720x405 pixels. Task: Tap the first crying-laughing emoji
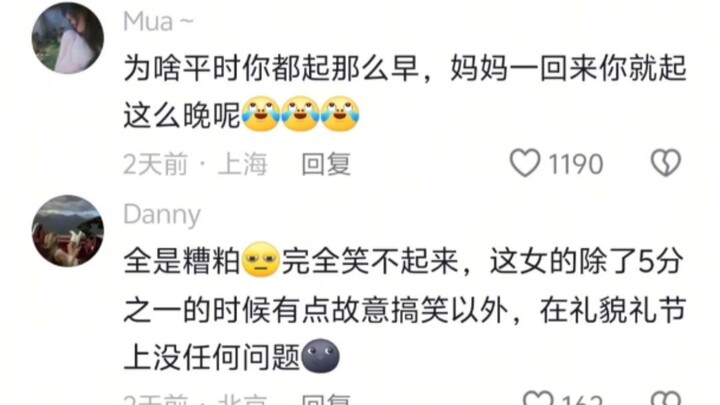pos(261,114)
